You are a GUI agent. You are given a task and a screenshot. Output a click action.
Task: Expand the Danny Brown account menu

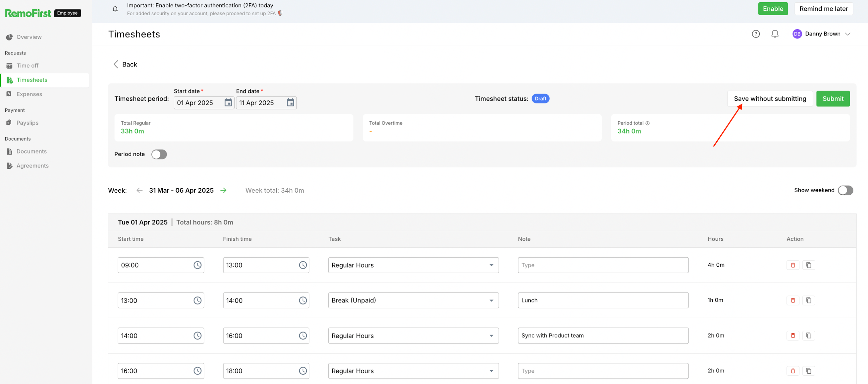[x=848, y=34]
